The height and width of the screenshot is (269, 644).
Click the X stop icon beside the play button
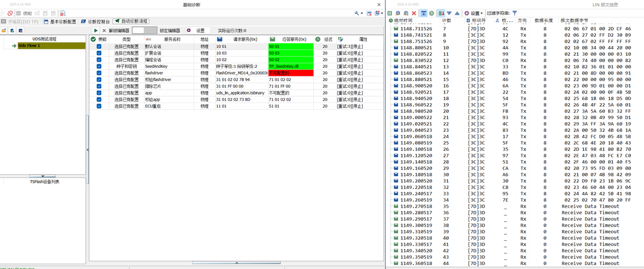point(104,31)
